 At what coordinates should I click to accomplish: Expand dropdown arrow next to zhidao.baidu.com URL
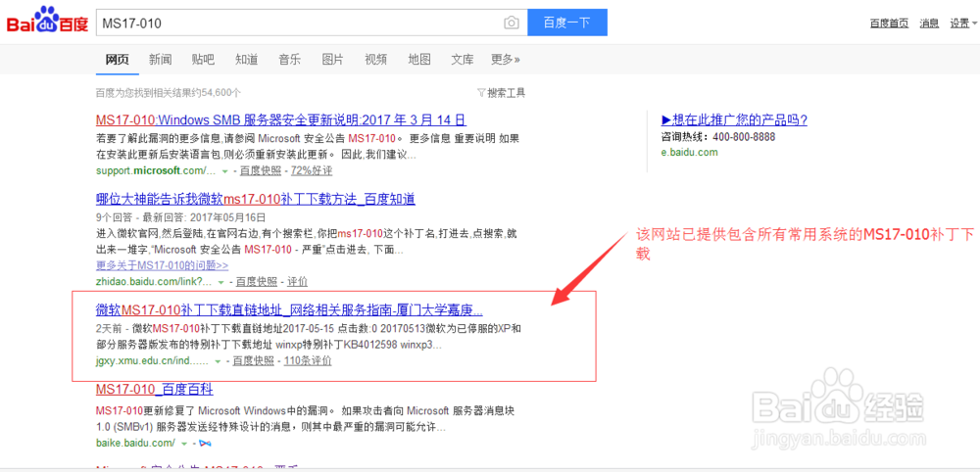220,282
